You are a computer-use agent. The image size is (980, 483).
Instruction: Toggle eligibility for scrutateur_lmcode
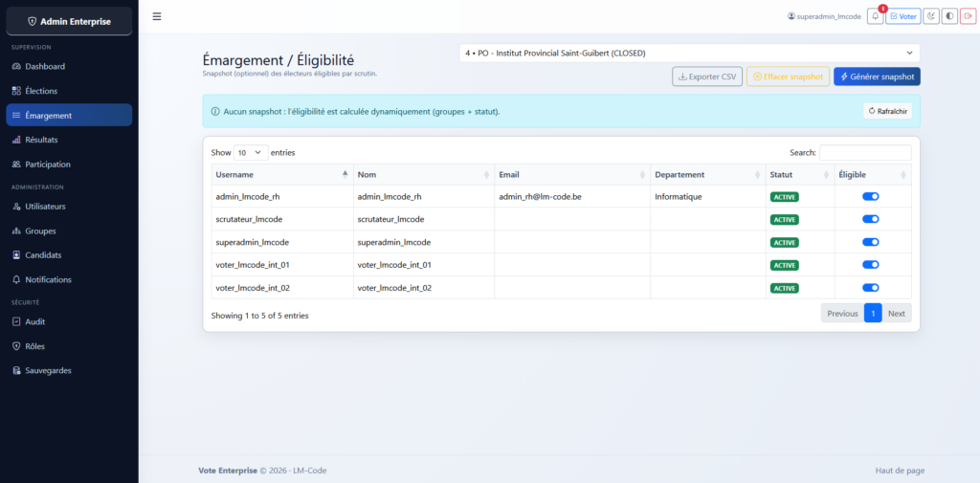click(870, 219)
